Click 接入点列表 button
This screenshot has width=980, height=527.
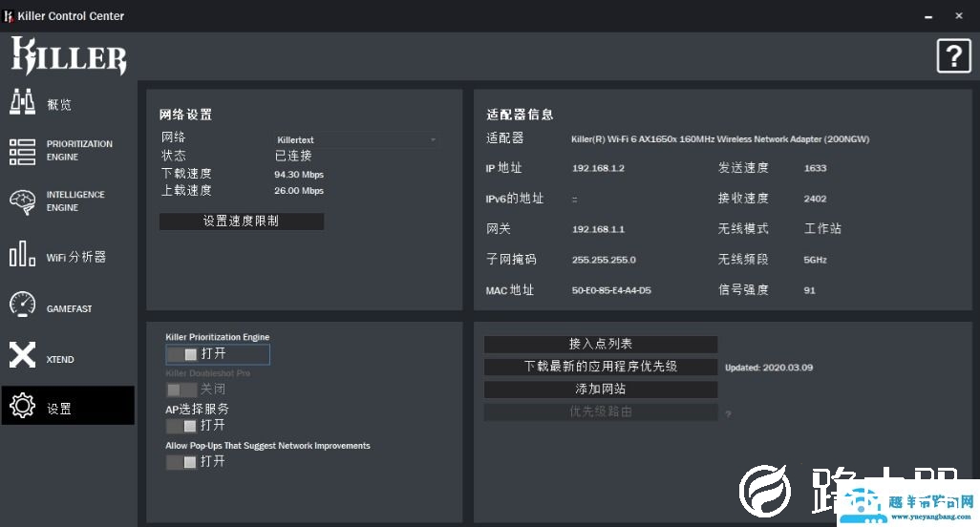coord(601,344)
